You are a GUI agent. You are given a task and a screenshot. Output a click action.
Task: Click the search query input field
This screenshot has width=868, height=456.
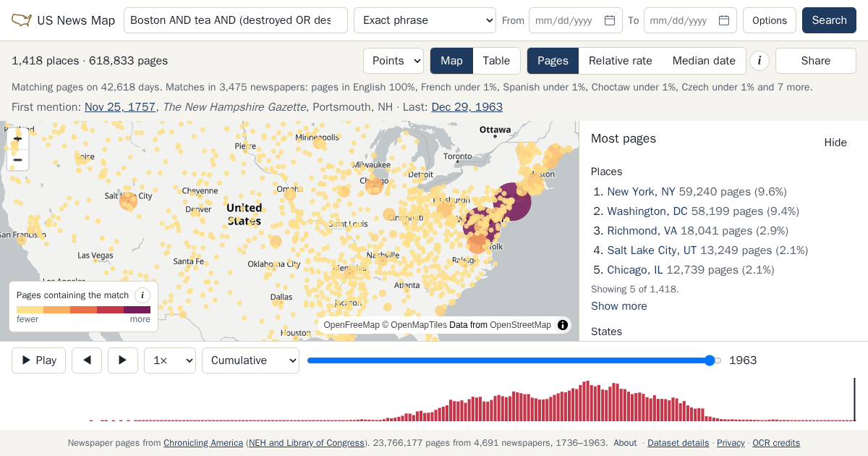click(x=236, y=20)
